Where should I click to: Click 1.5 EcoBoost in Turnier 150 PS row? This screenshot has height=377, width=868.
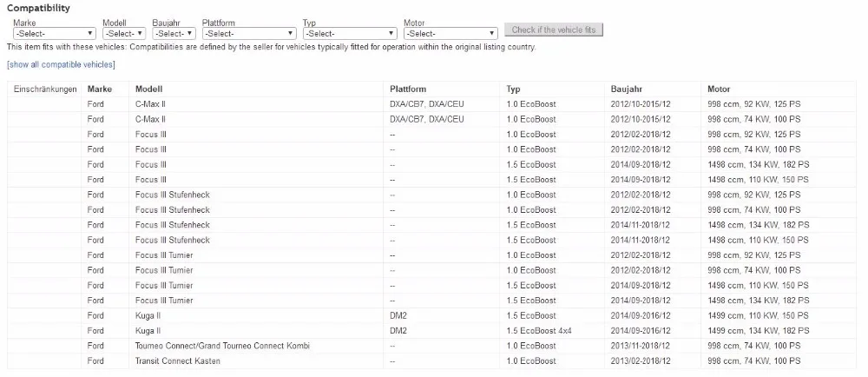coord(531,286)
